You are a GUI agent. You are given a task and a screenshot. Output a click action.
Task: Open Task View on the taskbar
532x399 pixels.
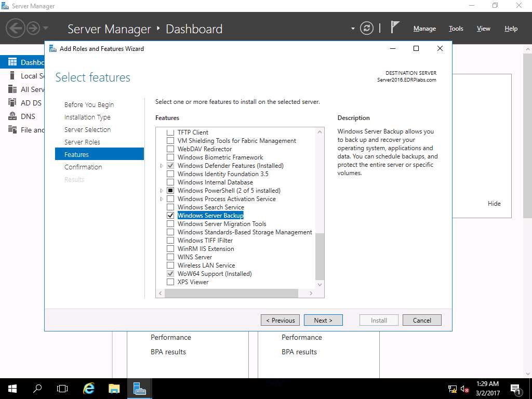(62, 389)
